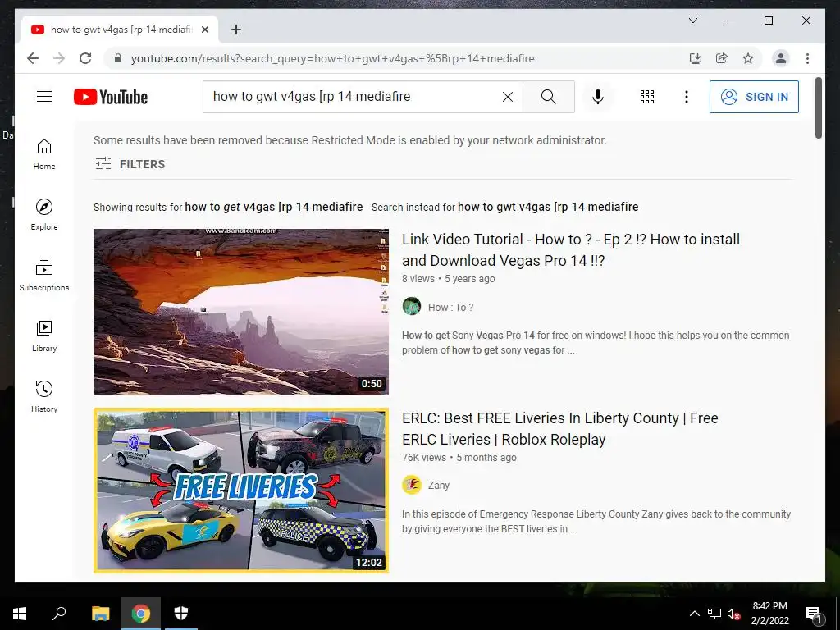
Task: Open the notification center
Action: click(814, 614)
